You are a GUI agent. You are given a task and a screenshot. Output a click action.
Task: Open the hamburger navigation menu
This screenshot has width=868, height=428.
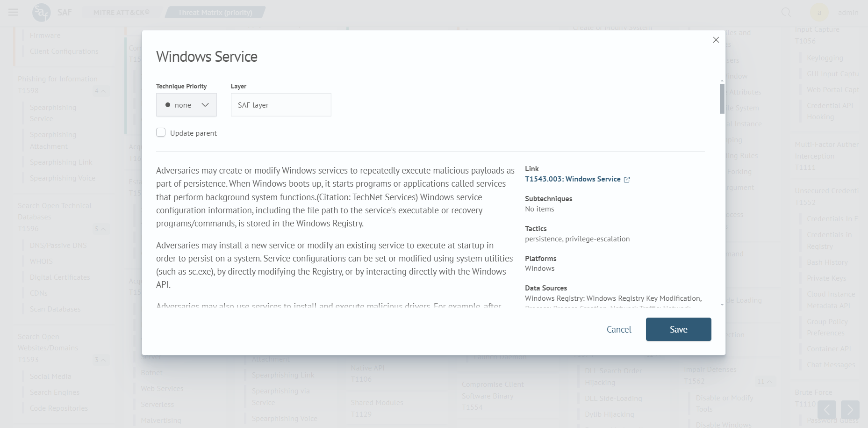[x=13, y=12]
